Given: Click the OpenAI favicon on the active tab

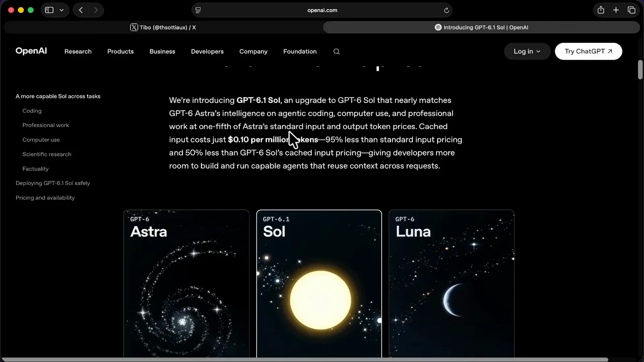Looking at the screenshot, I should click(438, 27).
